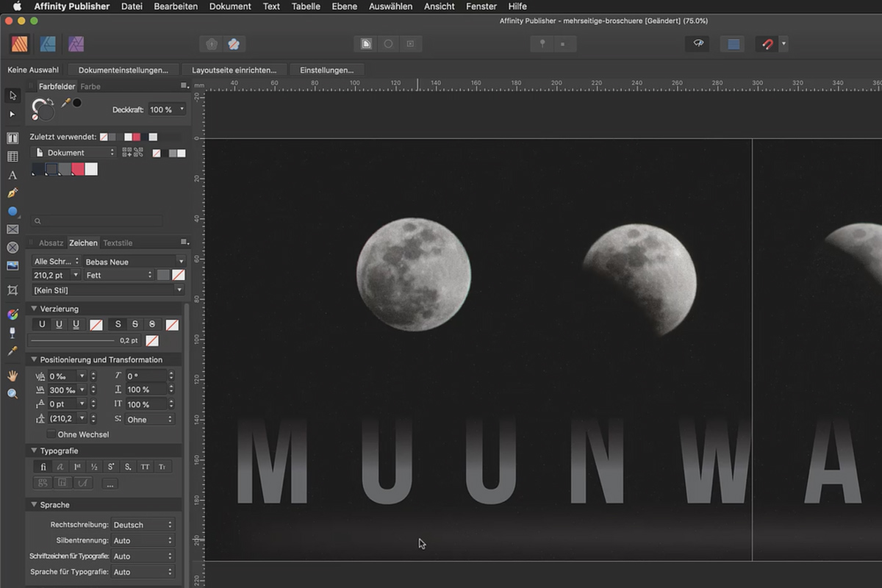This screenshot has height=588, width=882.
Task: Open the Auswählen menu
Action: tap(390, 7)
